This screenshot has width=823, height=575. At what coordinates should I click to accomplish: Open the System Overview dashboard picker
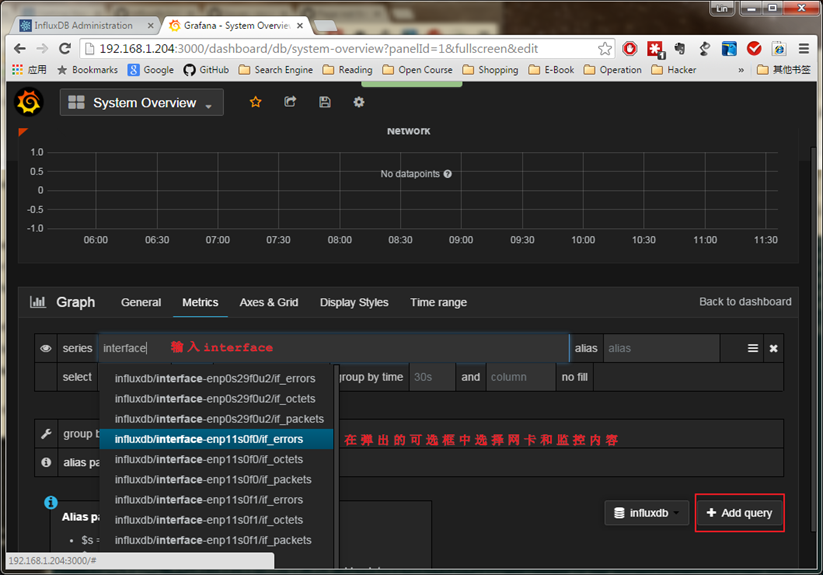pyautogui.click(x=142, y=103)
